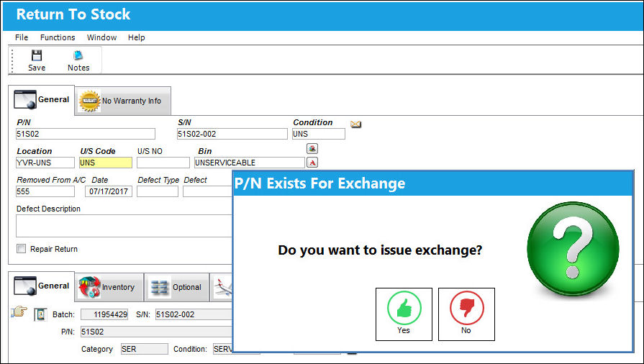Select the lower General tab near Batch
The image size is (644, 364).
(42, 286)
